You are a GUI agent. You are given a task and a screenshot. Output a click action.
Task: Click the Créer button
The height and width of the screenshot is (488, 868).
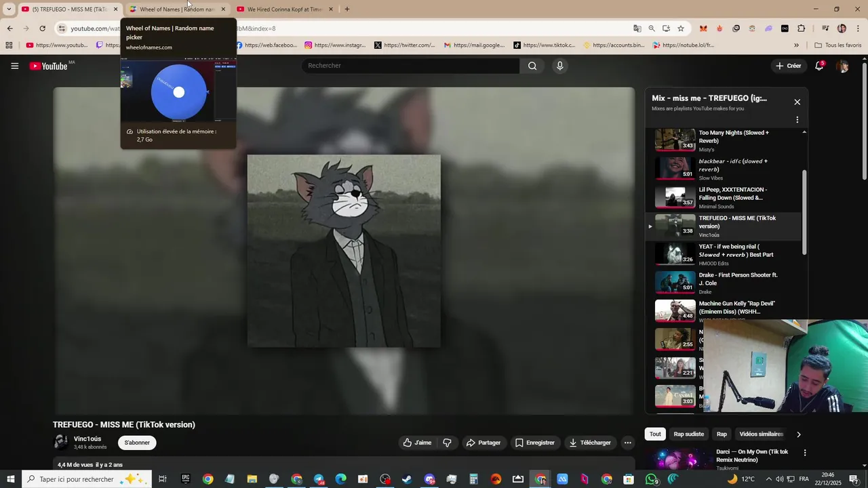tap(789, 66)
